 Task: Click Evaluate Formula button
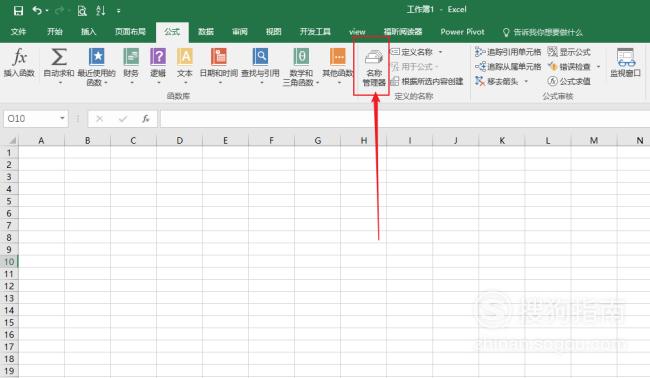coord(569,81)
